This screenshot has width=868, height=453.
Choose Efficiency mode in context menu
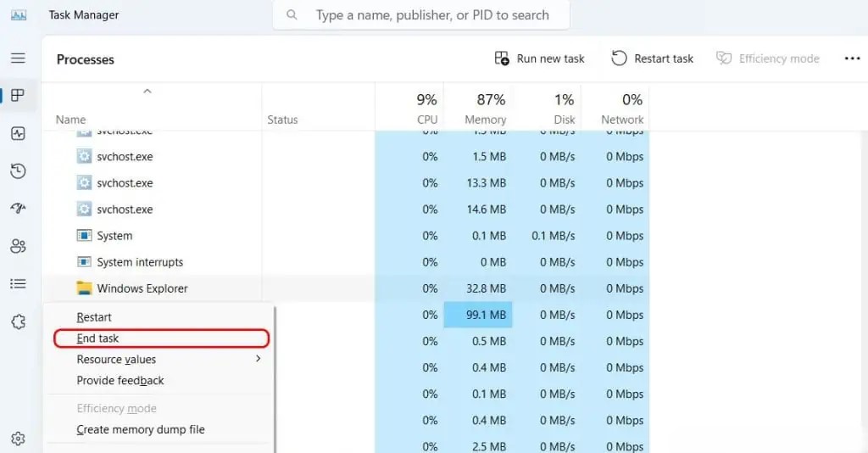click(x=159, y=408)
